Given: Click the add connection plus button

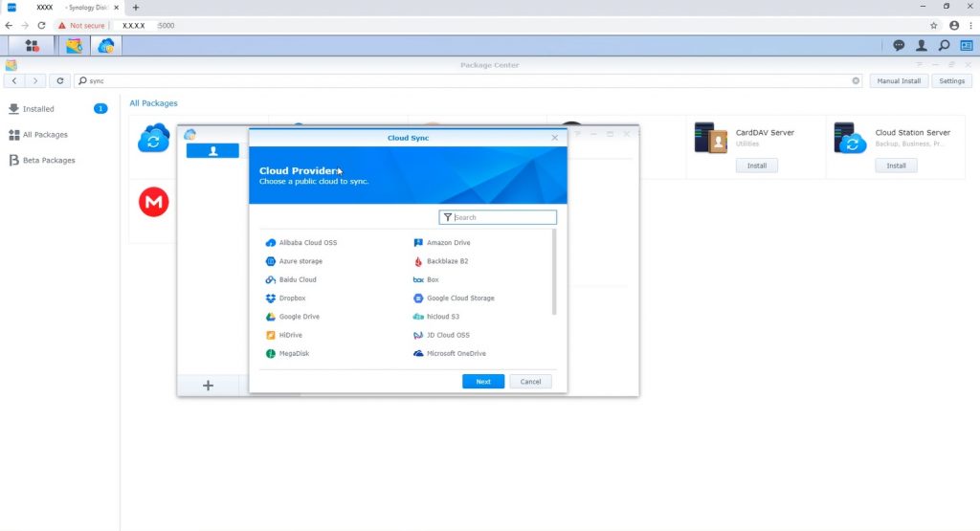Looking at the screenshot, I should [208, 386].
